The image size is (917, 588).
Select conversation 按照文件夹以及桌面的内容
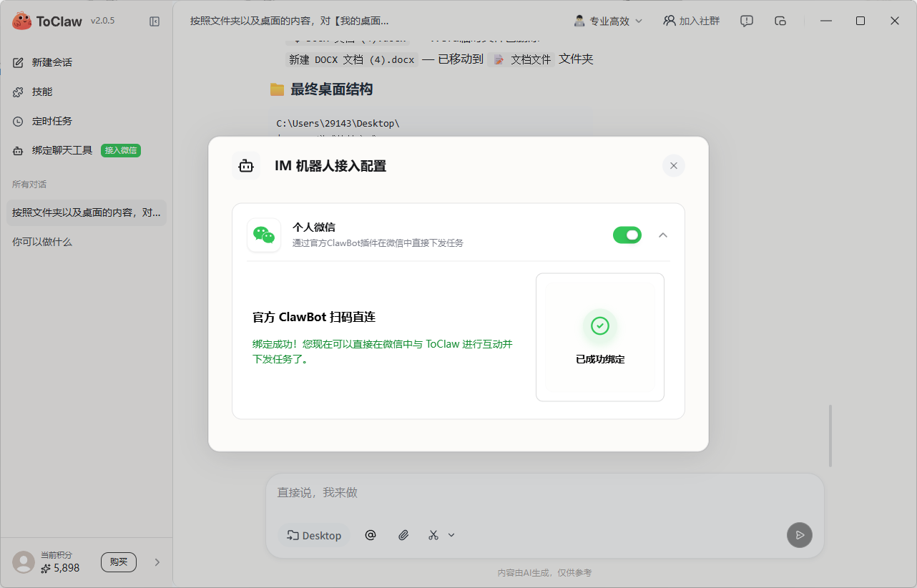86,212
